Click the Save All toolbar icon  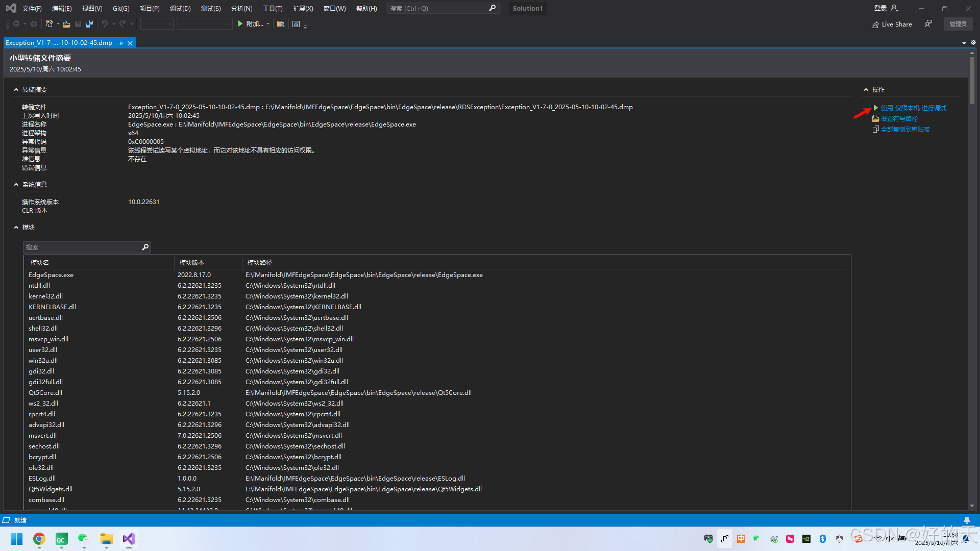coord(89,24)
